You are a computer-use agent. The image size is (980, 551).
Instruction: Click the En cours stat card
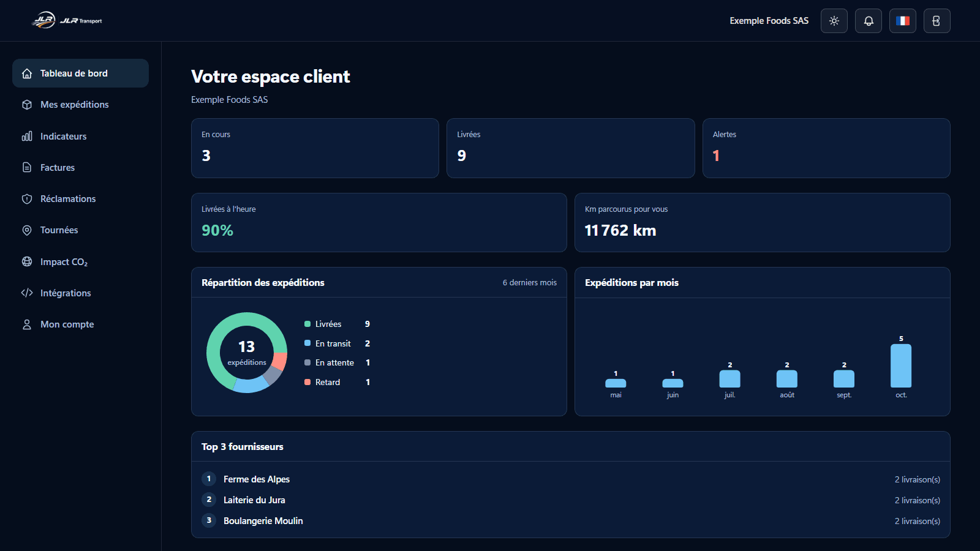pyautogui.click(x=315, y=148)
